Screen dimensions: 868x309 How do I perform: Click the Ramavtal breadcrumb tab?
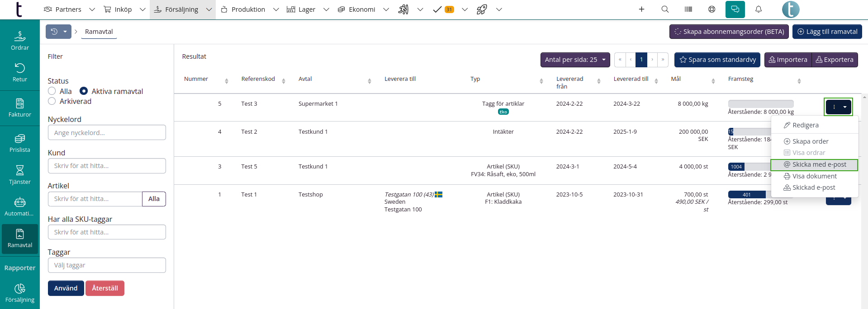99,32
